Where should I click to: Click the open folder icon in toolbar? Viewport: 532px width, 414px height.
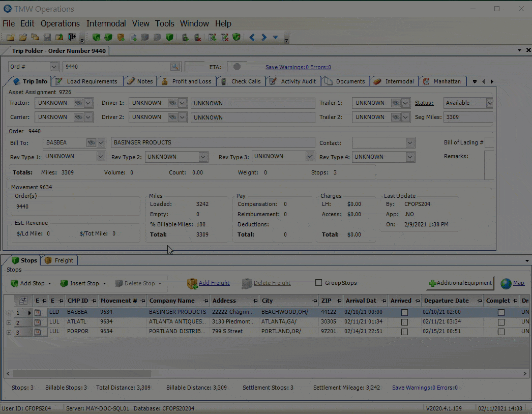22,37
